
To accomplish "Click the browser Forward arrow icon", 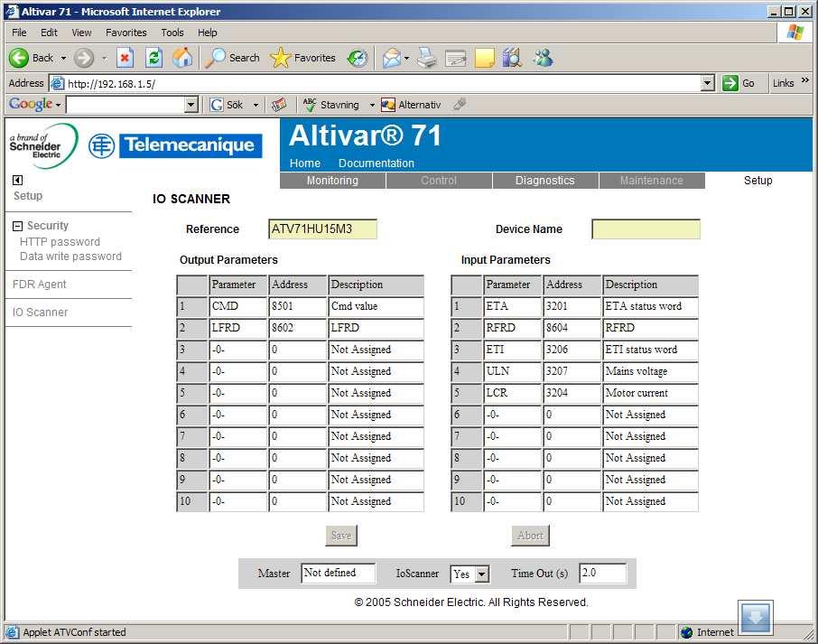I will (83, 58).
